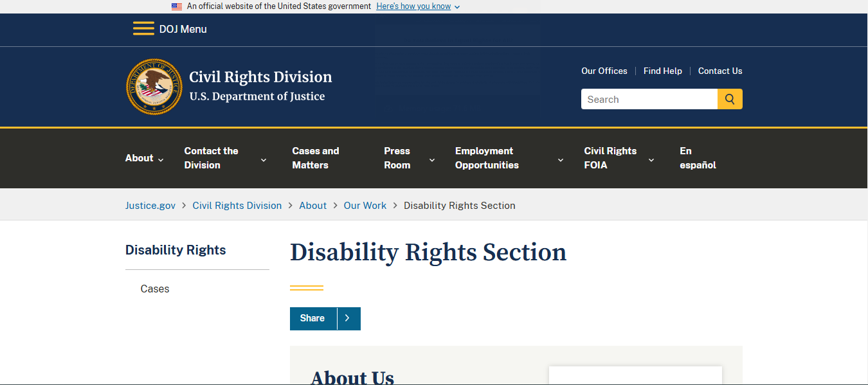This screenshot has width=868, height=385.
Task: Click the yellow search magnifier button
Action: 730,99
